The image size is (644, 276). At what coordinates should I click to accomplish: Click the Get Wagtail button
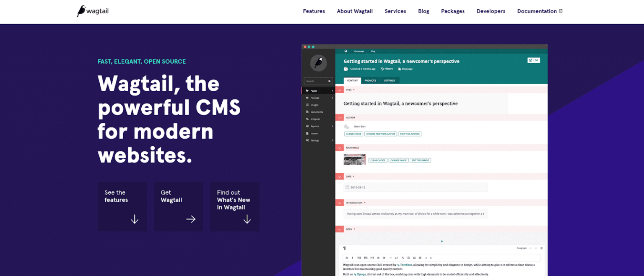tap(178, 206)
